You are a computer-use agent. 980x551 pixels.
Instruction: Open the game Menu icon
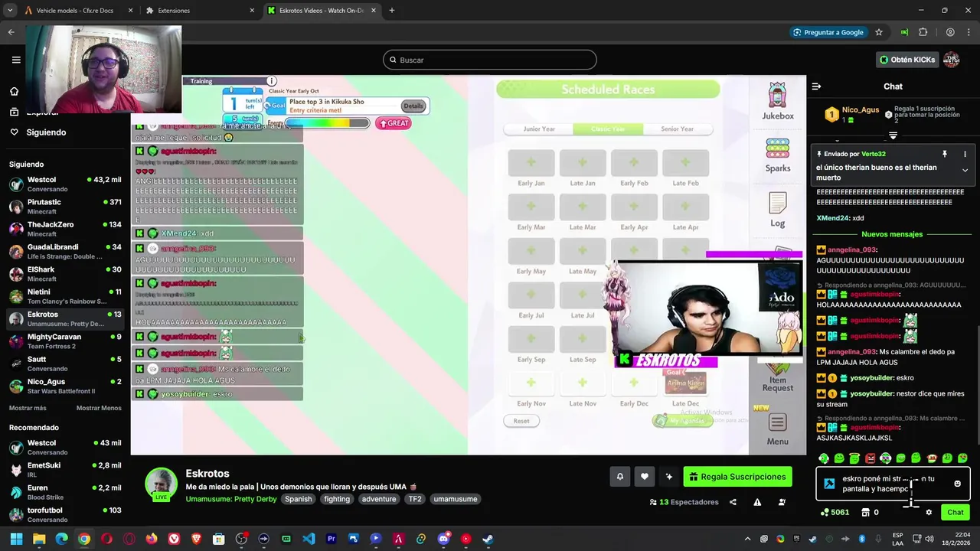click(x=778, y=430)
